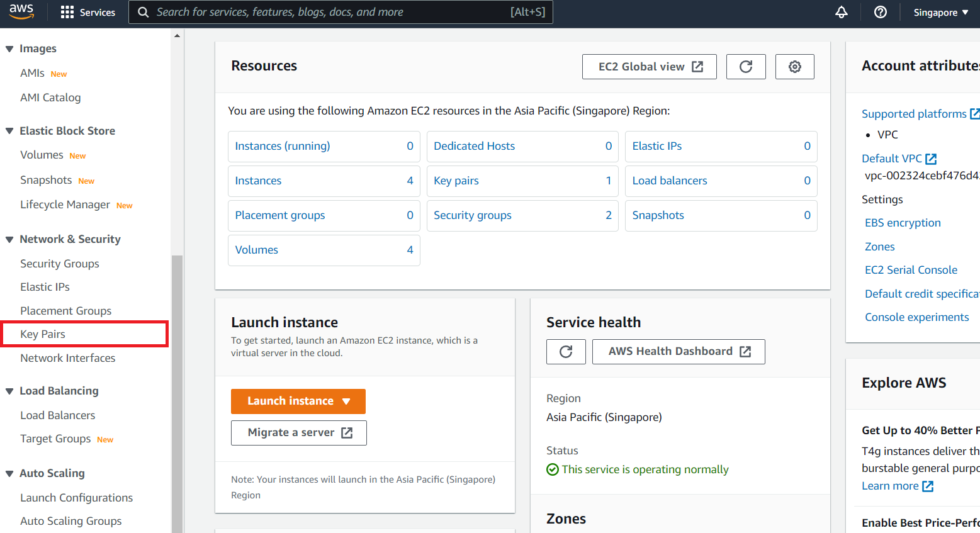Open Volumes in the sidebar
The image size is (980, 533).
click(42, 155)
